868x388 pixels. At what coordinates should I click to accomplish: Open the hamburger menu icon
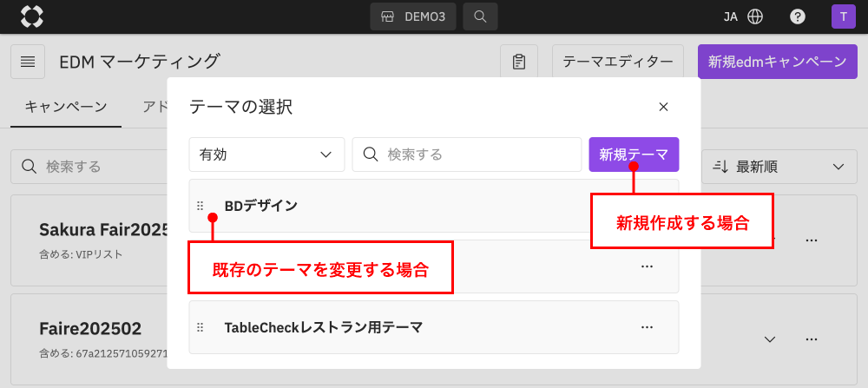click(28, 62)
